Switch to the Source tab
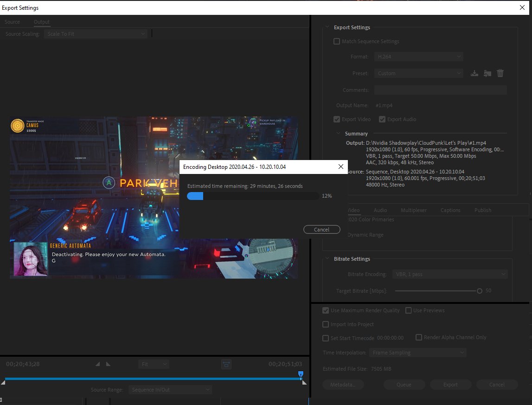Screen dimensions: 532x405 (x=12, y=22)
